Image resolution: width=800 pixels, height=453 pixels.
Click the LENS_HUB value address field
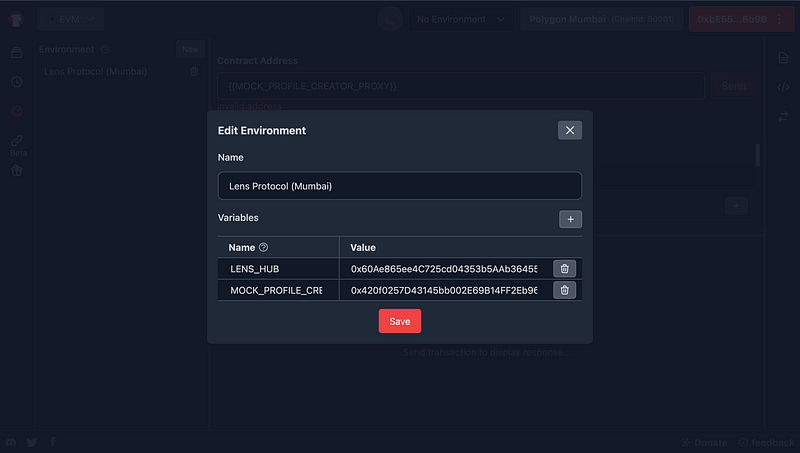tap(443, 269)
